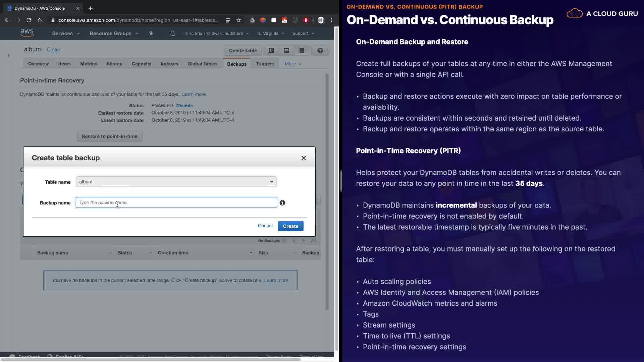Switch to side panel layout icon

pyautogui.click(x=271, y=51)
